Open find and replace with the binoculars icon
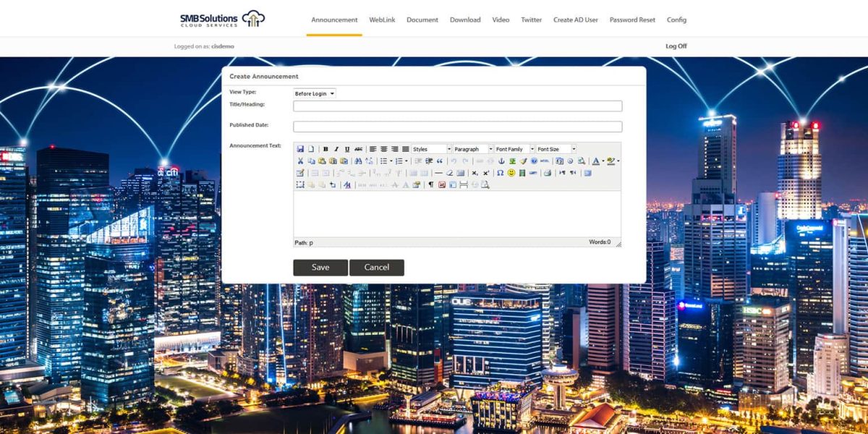The image size is (868, 434). [x=358, y=161]
